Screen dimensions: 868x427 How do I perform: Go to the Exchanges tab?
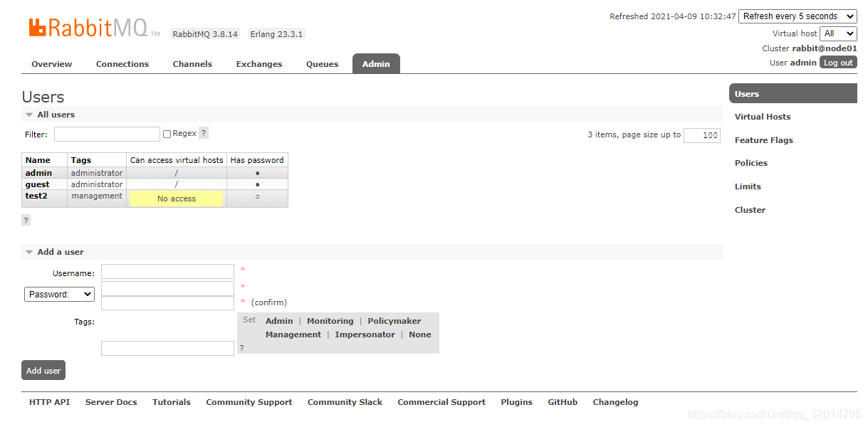tap(259, 64)
